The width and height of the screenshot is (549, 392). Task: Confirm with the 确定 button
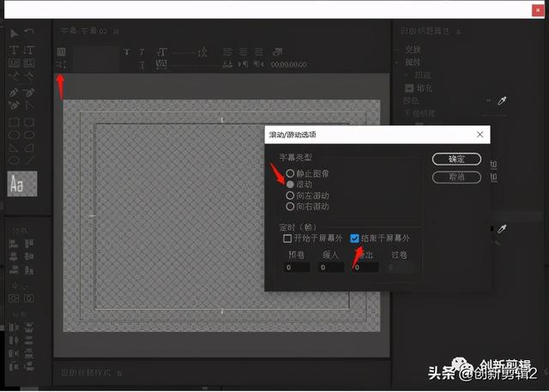pos(456,160)
